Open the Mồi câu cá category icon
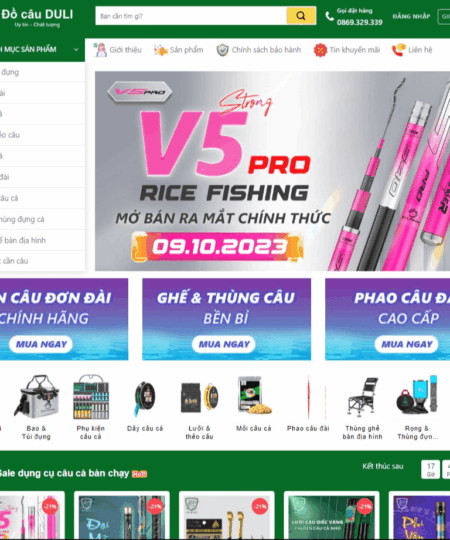Image resolution: width=450 pixels, height=540 pixels. [254, 396]
